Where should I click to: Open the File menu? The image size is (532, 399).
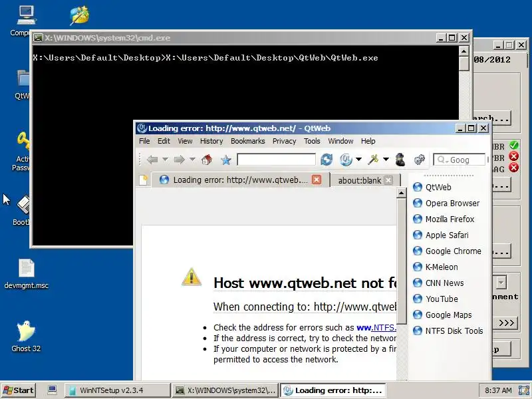point(144,141)
